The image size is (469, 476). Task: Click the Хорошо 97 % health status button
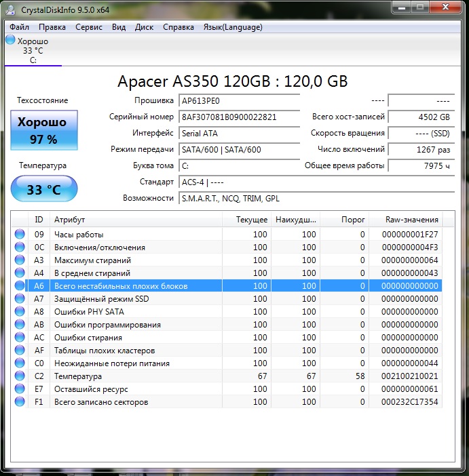click(44, 130)
